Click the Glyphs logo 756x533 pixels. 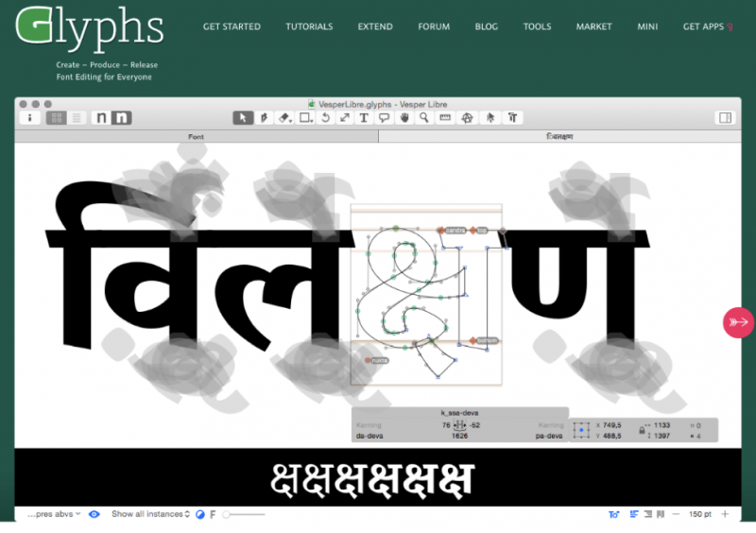pyautogui.click(x=90, y=29)
